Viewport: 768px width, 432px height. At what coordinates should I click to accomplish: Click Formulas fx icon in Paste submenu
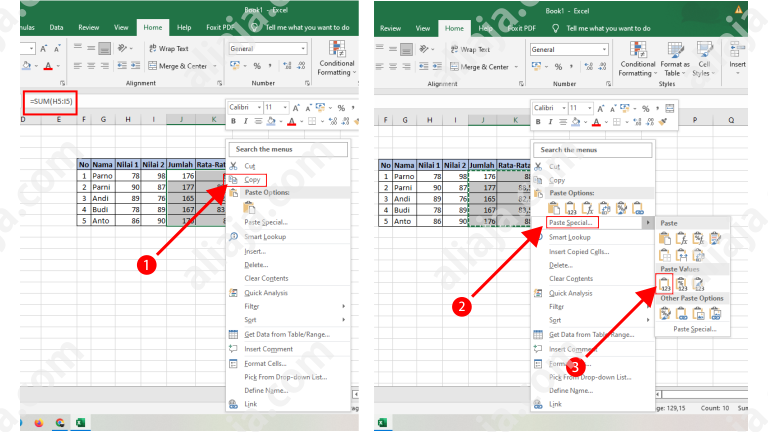pyautogui.click(x=682, y=239)
